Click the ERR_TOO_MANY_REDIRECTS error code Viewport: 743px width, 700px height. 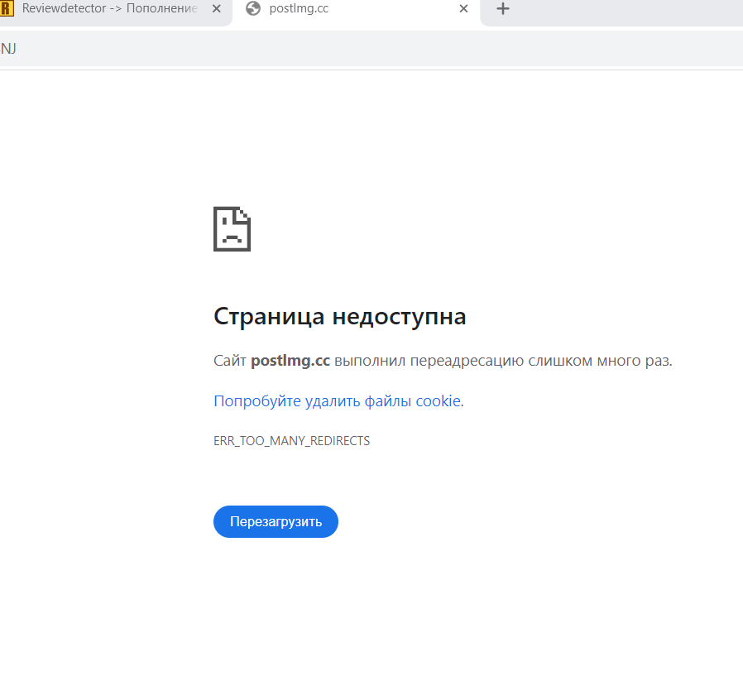pyautogui.click(x=292, y=441)
